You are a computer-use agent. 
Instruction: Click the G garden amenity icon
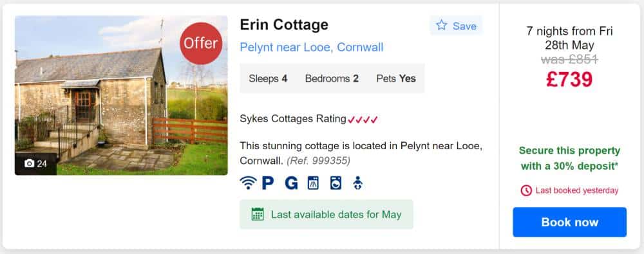(291, 183)
